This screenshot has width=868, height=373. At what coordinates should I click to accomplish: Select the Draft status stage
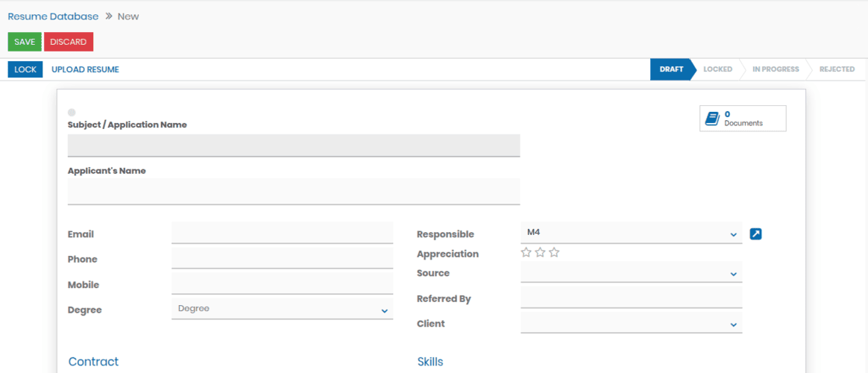click(x=670, y=69)
